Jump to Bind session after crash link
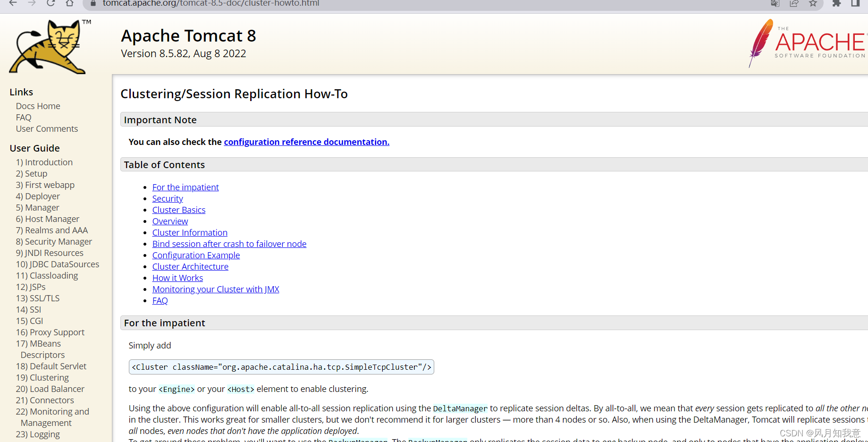868x442 pixels. click(x=229, y=244)
